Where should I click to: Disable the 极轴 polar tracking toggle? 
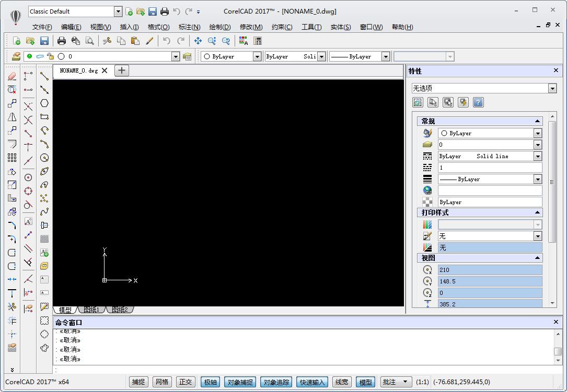tap(210, 382)
